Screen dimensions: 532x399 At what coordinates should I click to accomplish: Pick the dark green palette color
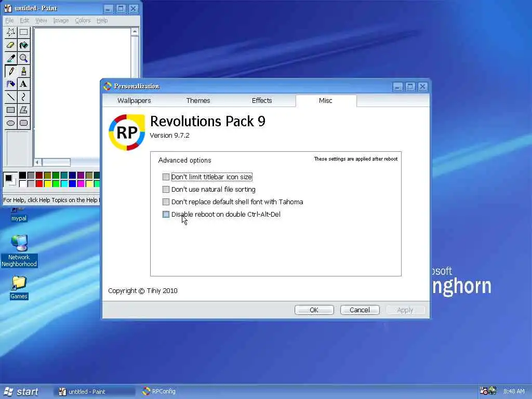point(56,176)
